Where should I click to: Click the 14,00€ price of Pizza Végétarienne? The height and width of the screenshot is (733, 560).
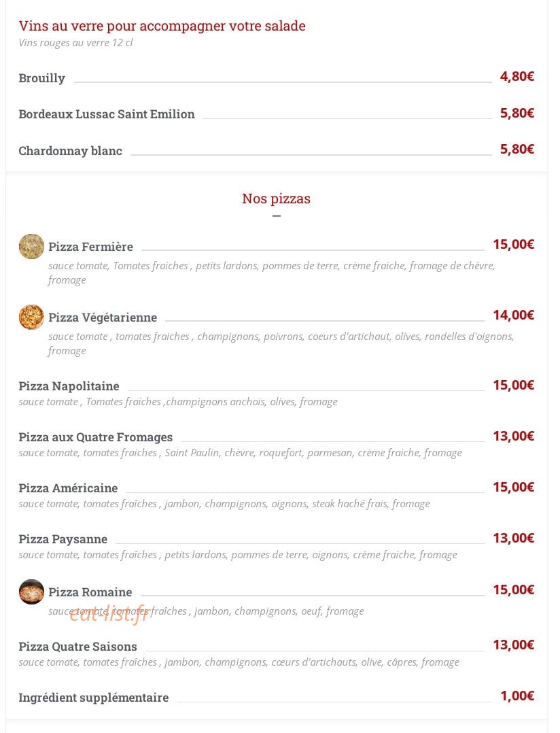(x=514, y=315)
